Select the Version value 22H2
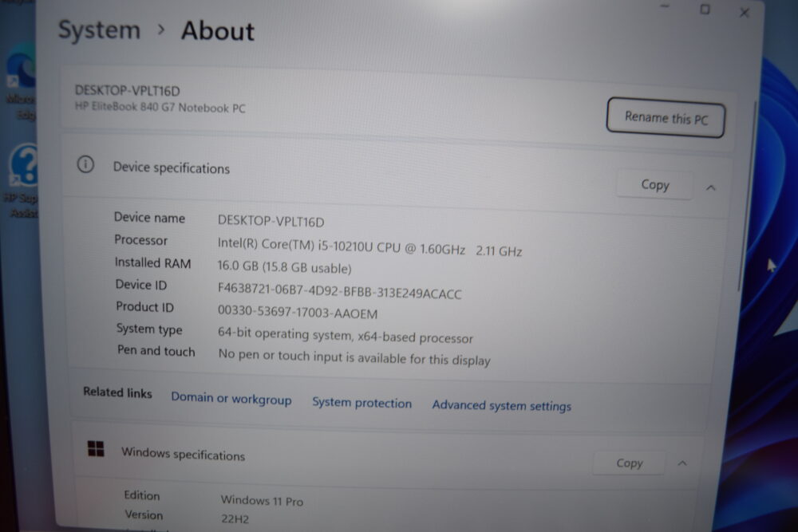 click(x=235, y=518)
